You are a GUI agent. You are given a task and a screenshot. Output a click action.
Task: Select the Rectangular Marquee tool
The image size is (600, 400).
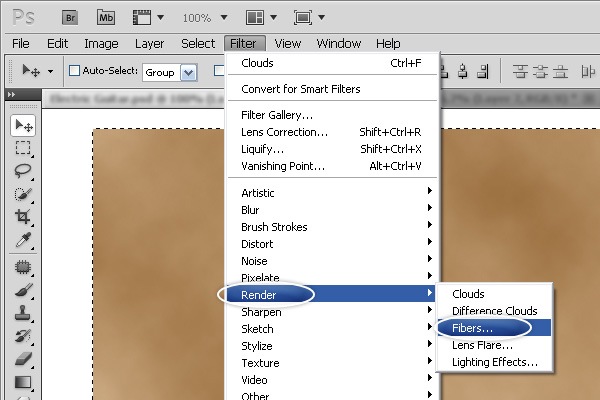pyautogui.click(x=23, y=148)
